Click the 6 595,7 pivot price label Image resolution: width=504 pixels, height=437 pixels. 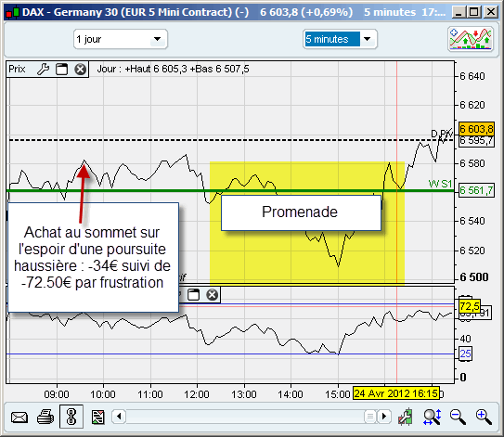[476, 141]
